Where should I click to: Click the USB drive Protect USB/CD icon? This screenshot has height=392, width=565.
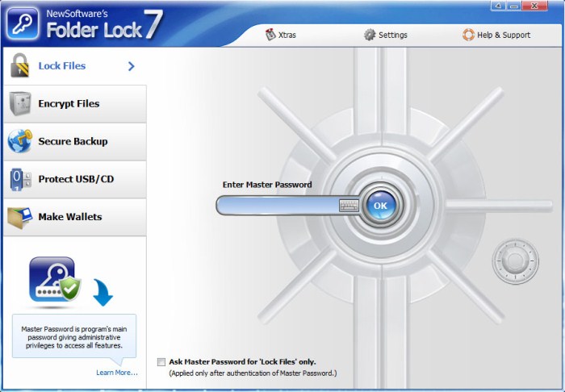point(20,179)
